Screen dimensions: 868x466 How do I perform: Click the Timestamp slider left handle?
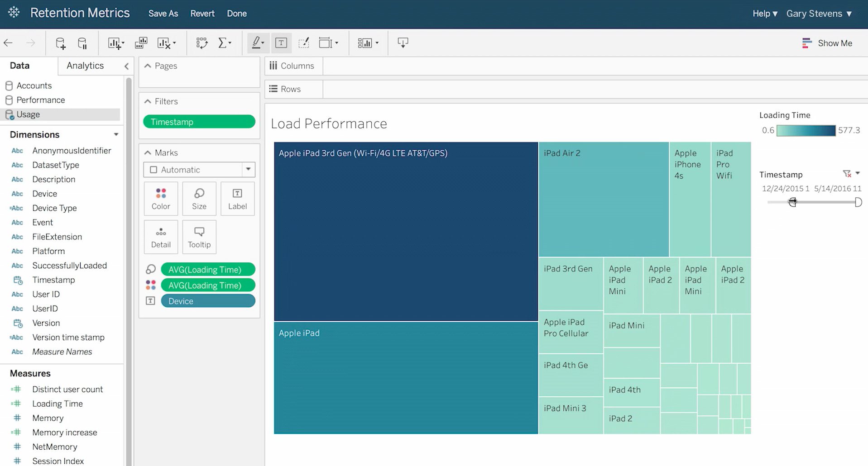[x=792, y=202]
